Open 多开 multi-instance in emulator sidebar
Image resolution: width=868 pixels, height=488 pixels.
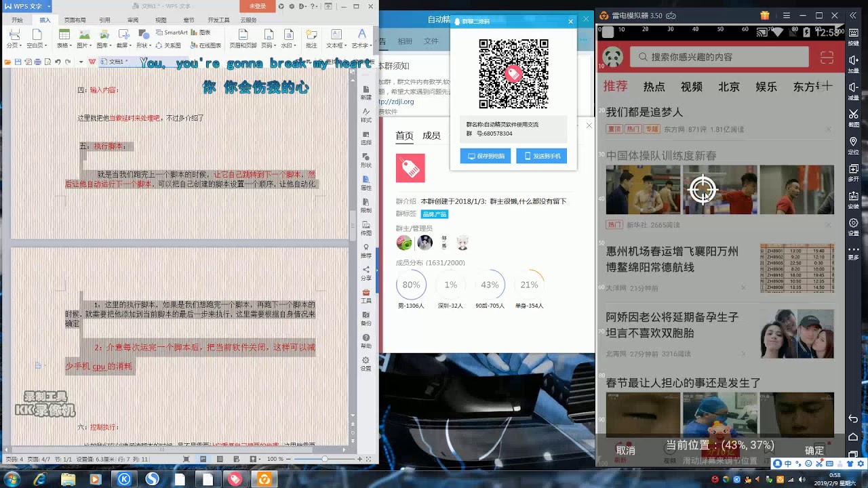pos(854,172)
